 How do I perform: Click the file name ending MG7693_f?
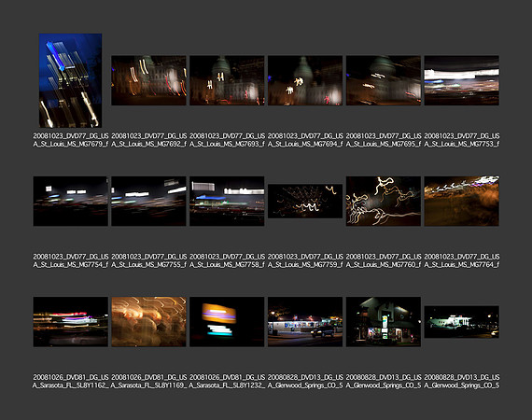[x=227, y=140]
